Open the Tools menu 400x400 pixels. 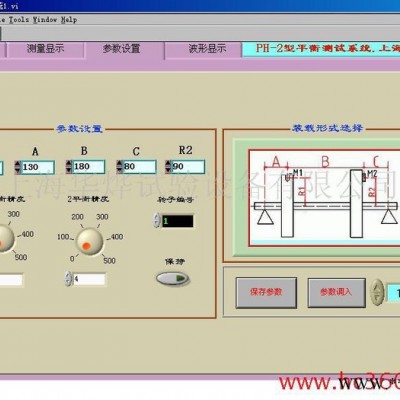(x=19, y=20)
